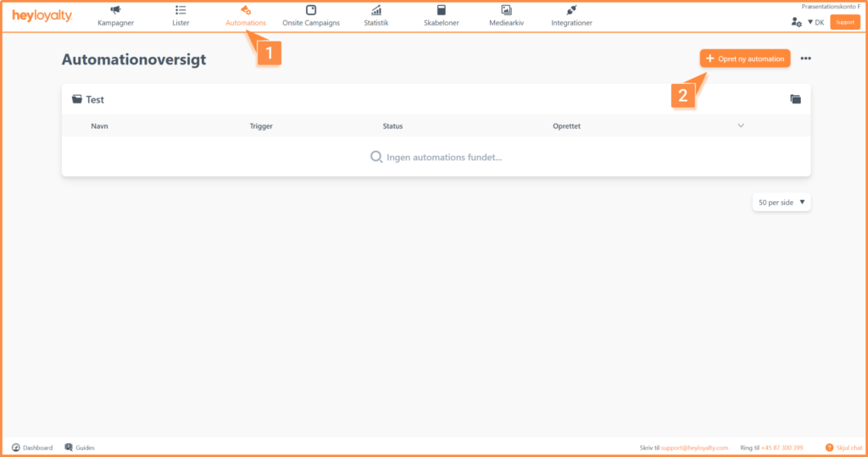Open the Statistik chart icon
Screen dimensions: 868x457
point(376,10)
